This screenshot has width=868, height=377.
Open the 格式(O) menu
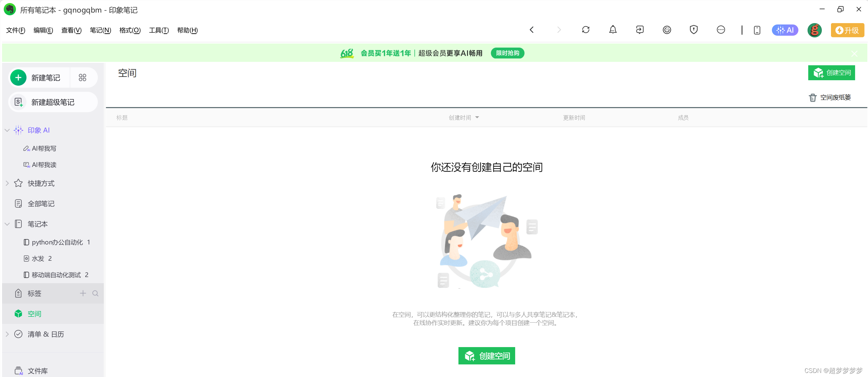[130, 30]
